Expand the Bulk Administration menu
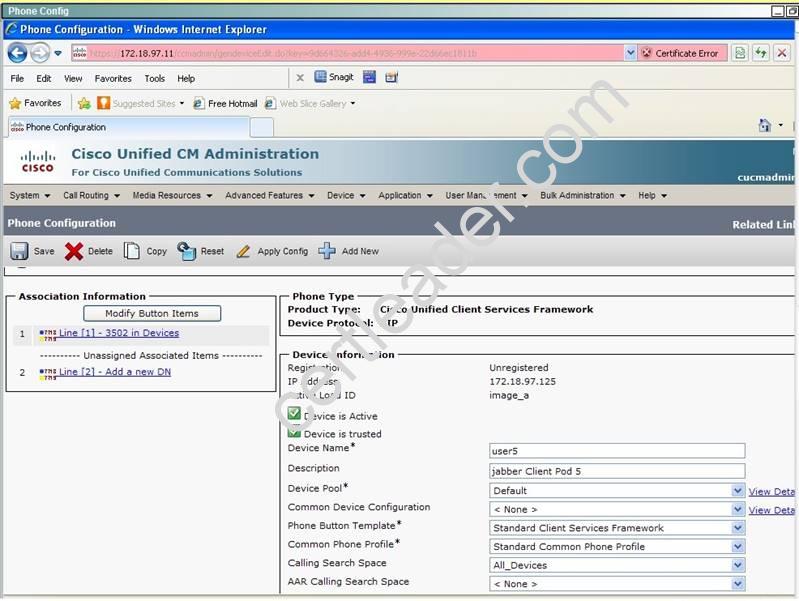 point(582,195)
